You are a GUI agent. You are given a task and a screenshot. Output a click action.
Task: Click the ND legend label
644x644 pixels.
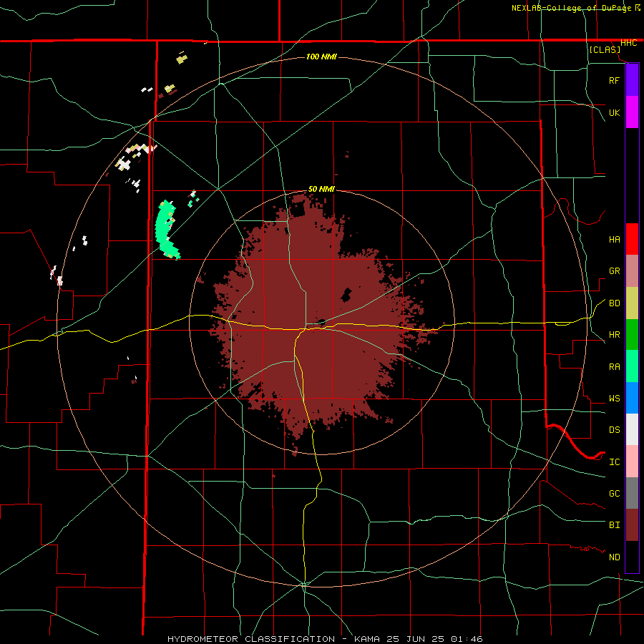pyautogui.click(x=614, y=557)
